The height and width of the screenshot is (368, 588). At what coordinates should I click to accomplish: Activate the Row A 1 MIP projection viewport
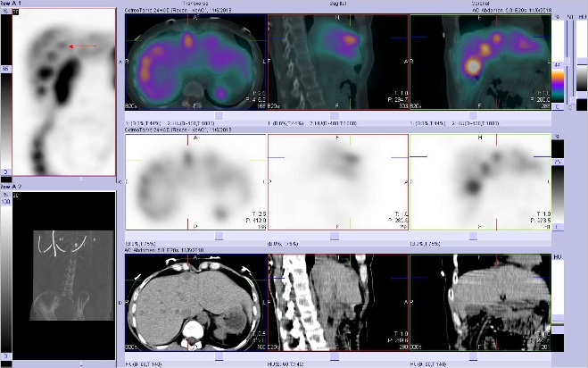pos(63,92)
